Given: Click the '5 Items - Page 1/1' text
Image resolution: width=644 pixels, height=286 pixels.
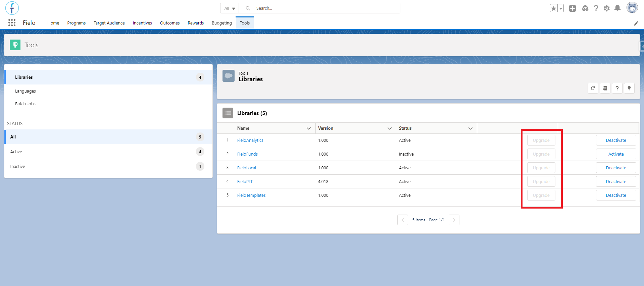Looking at the screenshot, I should [x=429, y=220].
